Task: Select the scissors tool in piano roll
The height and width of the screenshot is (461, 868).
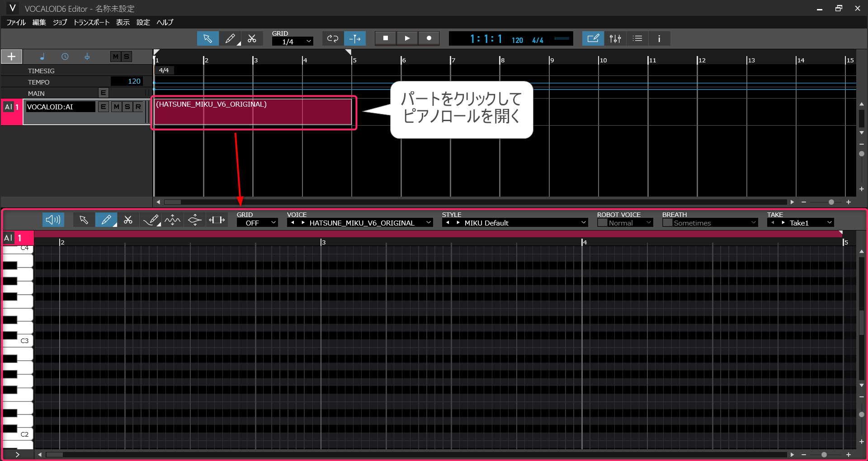Action: 128,220
